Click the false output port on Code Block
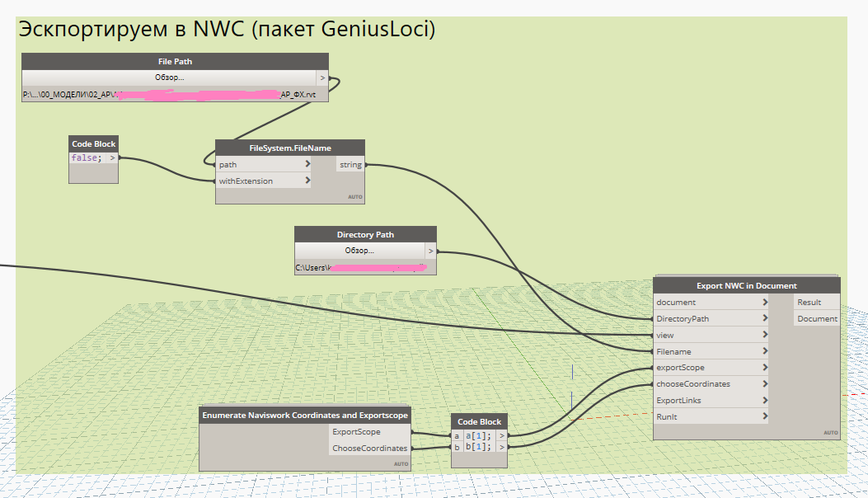The image size is (868, 498). 114,157
